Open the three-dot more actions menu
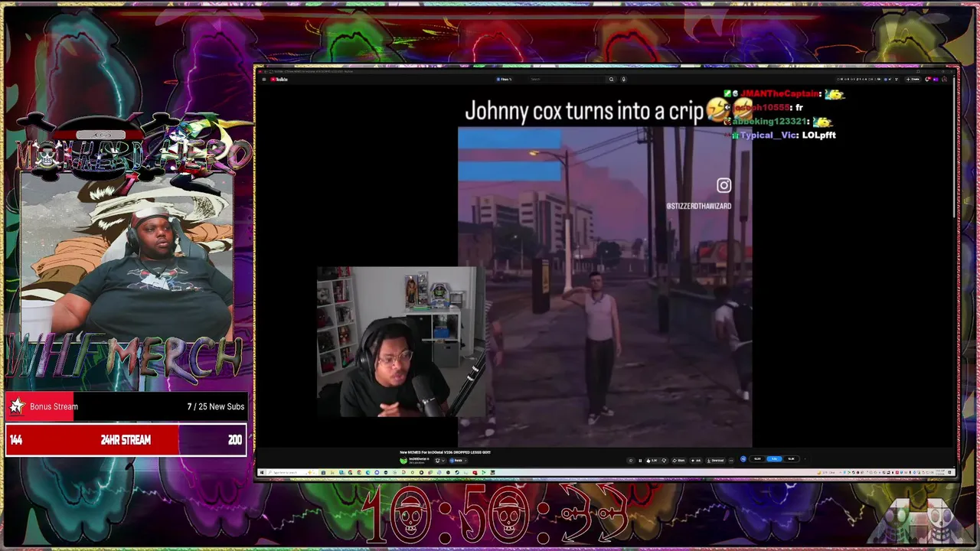This screenshot has width=980, height=551. coord(731,461)
